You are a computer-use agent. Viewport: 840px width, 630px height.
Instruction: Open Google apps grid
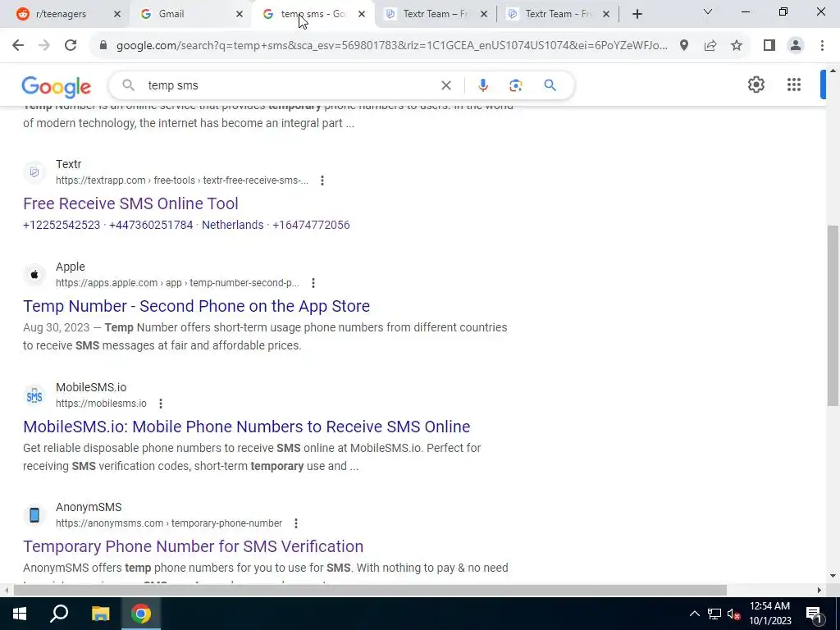[x=794, y=84]
